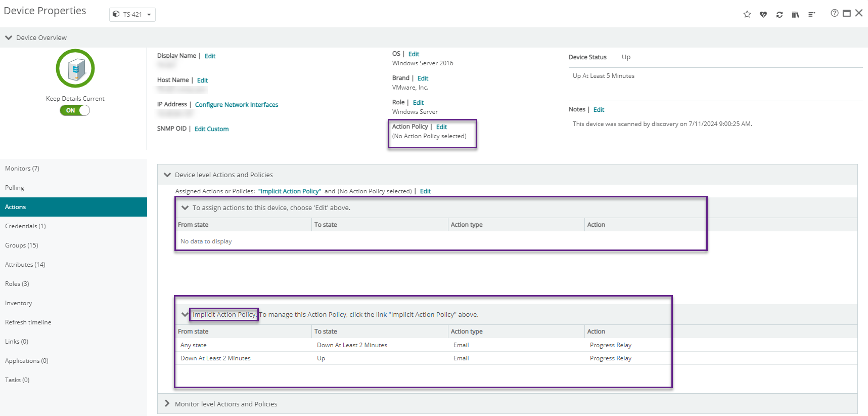Edit the Role field
The width and height of the screenshot is (868, 416).
pyautogui.click(x=418, y=103)
